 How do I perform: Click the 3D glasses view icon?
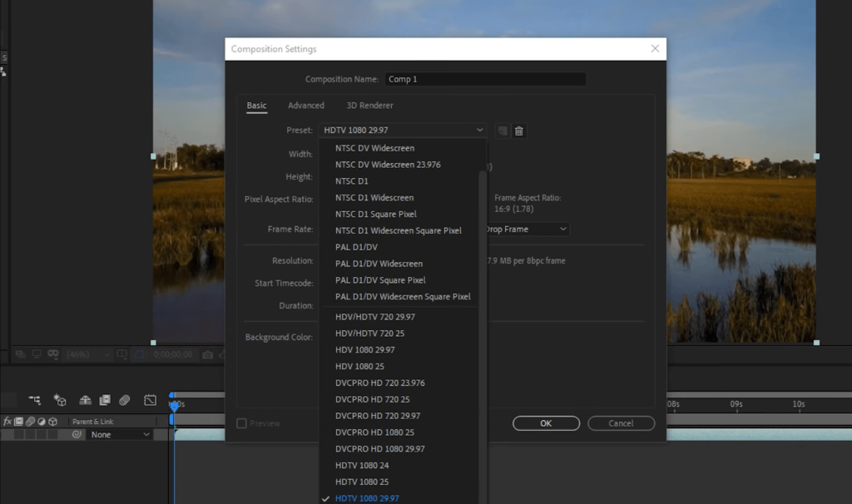coord(52,353)
